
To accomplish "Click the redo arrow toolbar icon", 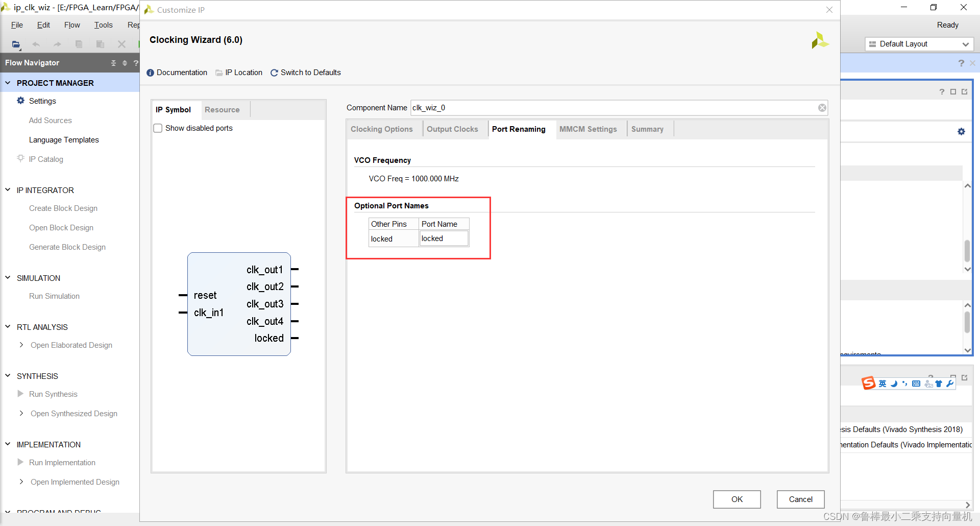I will (x=57, y=44).
